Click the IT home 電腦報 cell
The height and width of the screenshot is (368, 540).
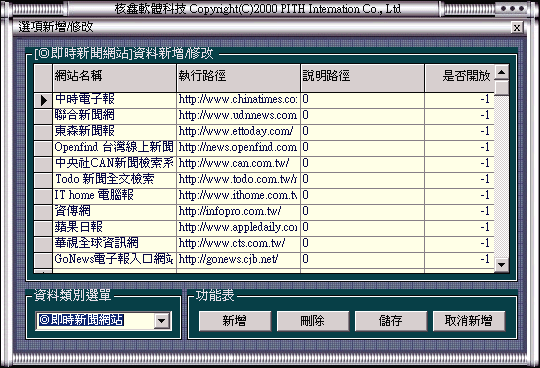click(114, 196)
